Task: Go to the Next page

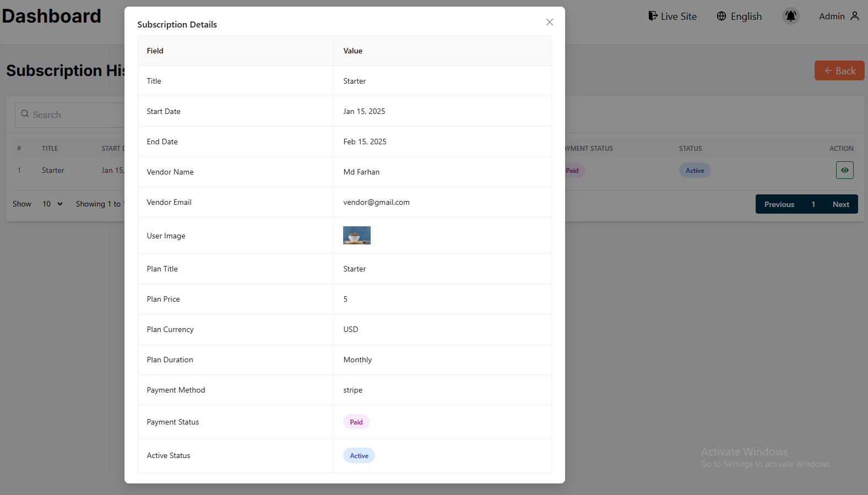Action: click(x=840, y=204)
